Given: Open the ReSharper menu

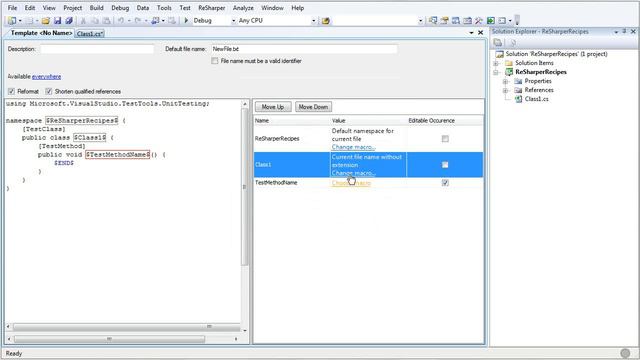Looking at the screenshot, I should click(x=211, y=8).
